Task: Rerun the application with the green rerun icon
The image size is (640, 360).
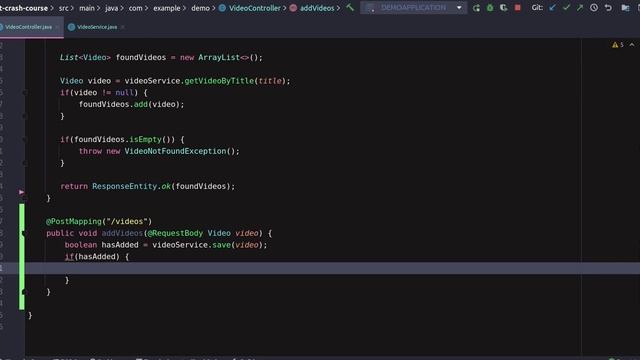Action: click(x=476, y=8)
